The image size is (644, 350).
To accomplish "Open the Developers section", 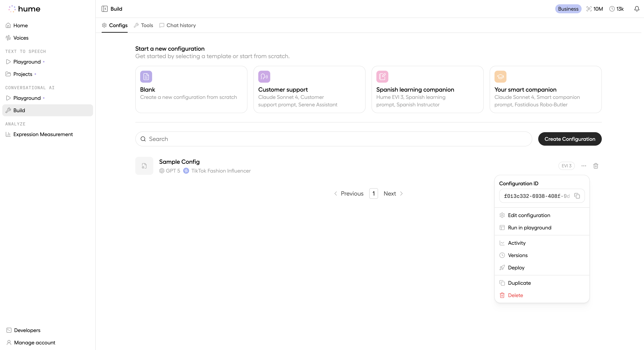I will coord(27,330).
